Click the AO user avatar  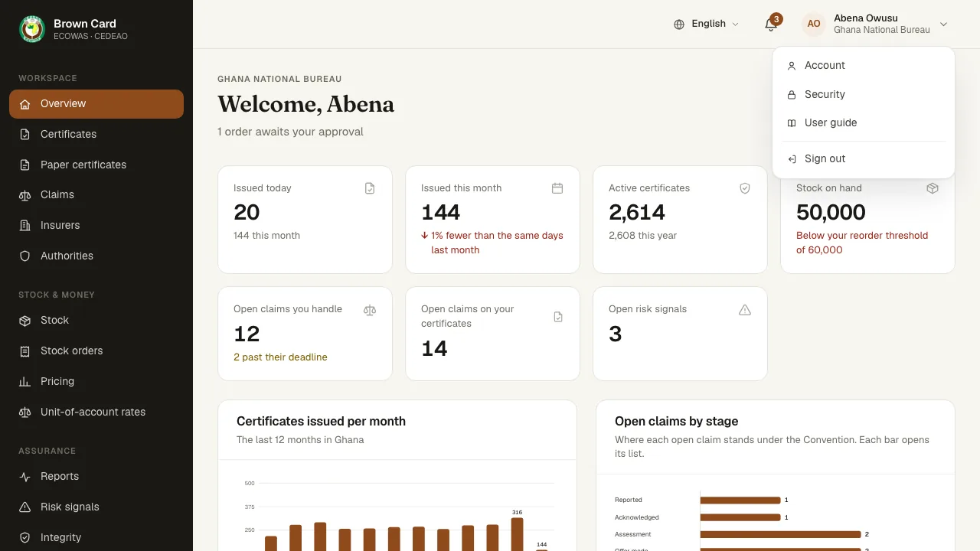(x=814, y=24)
